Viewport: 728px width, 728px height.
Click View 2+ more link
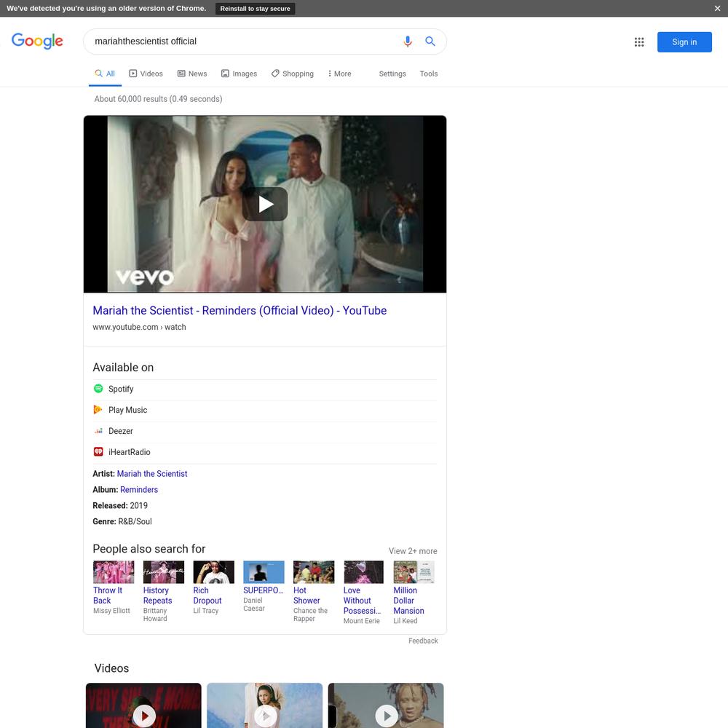click(413, 550)
